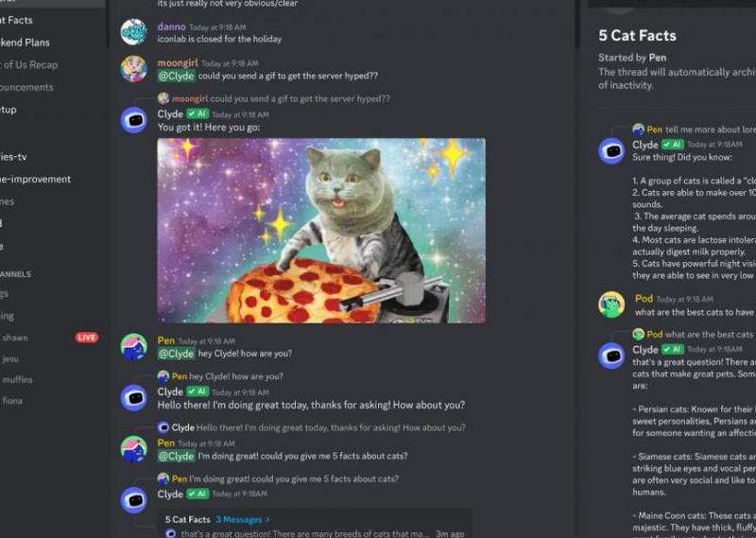Image resolution: width=756 pixels, height=538 pixels.
Task: Open moongirl's profile avatar
Action: click(133, 68)
